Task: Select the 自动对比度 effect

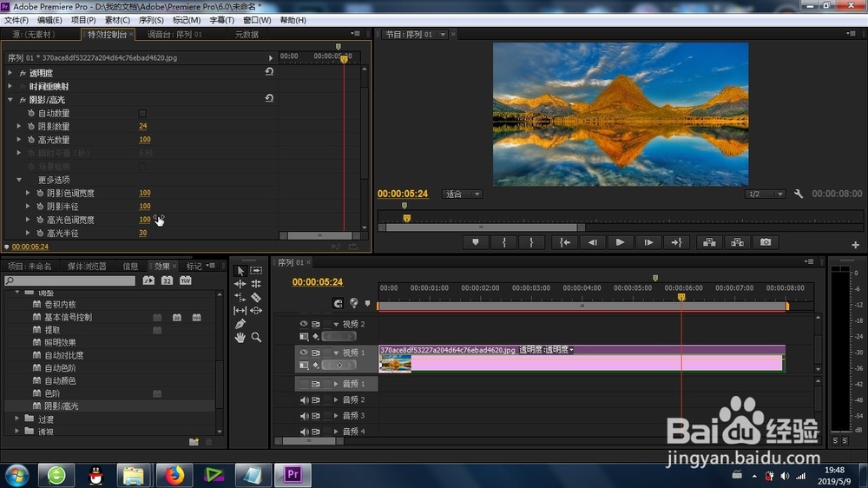Action: 64,355
